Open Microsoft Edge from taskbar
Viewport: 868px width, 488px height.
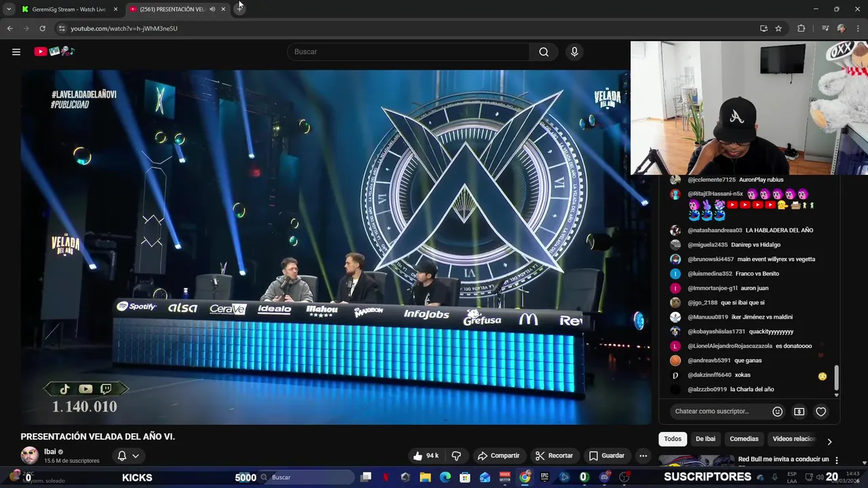pos(446,477)
